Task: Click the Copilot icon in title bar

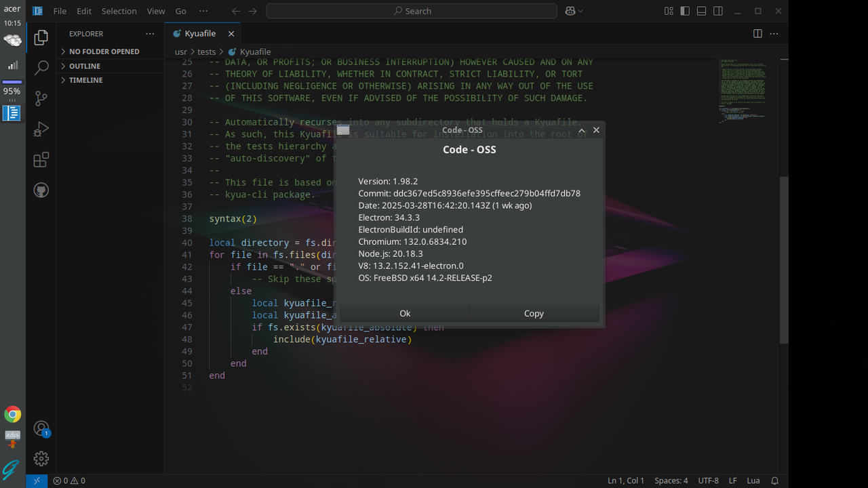Action: click(x=570, y=11)
